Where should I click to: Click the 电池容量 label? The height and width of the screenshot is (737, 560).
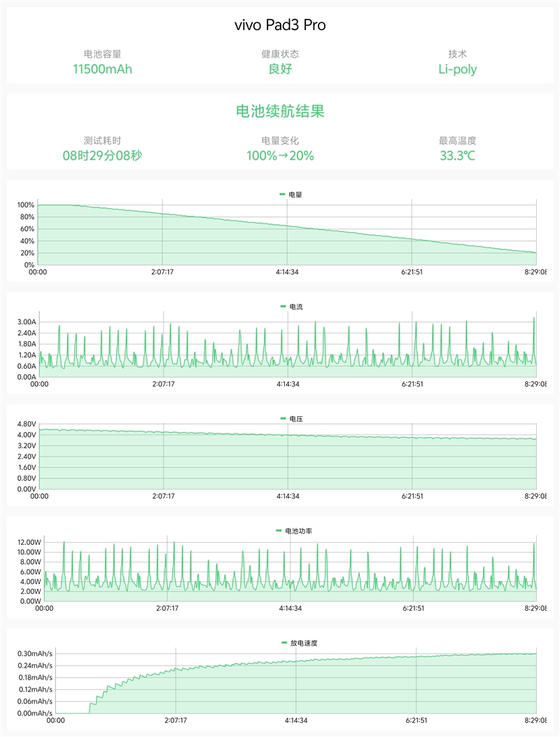(102, 54)
